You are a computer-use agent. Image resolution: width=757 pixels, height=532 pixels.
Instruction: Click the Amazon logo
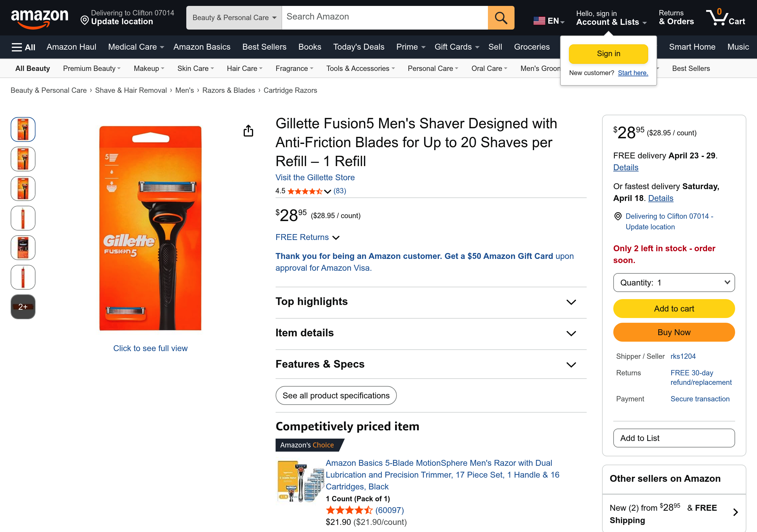tap(40, 17)
